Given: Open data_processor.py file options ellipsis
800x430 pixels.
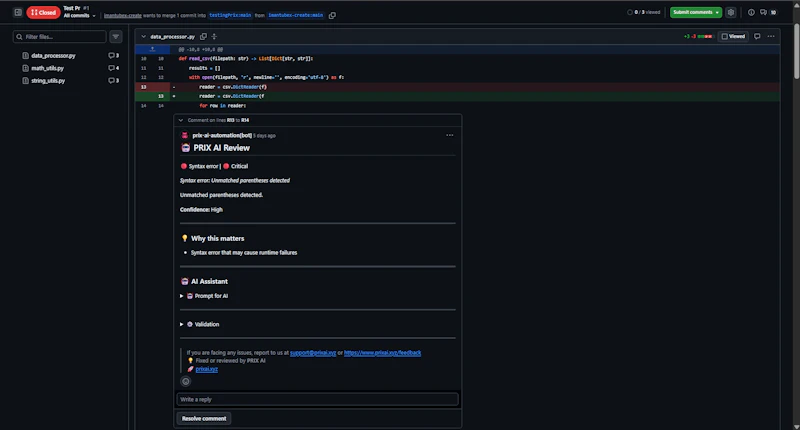Looking at the screenshot, I should tap(771, 36).
